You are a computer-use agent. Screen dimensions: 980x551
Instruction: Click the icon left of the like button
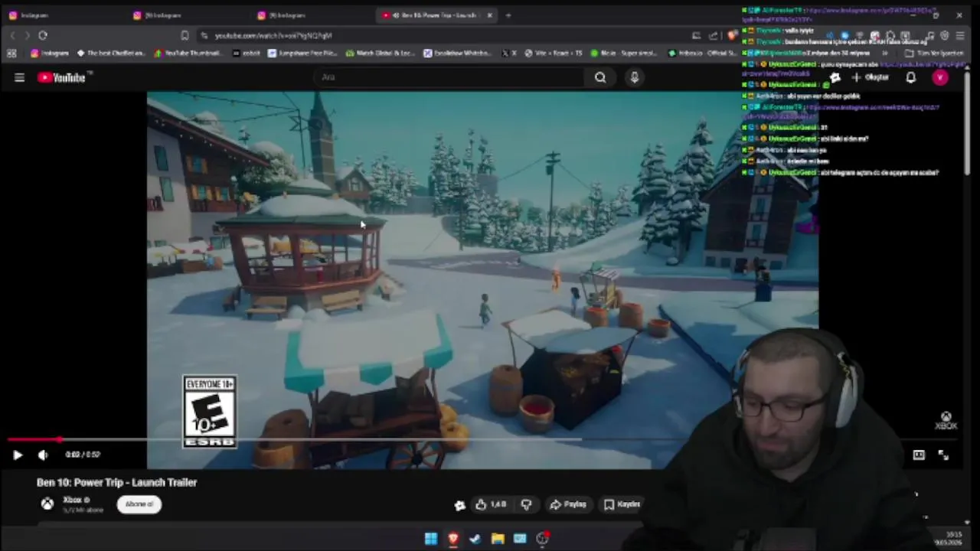click(x=459, y=505)
